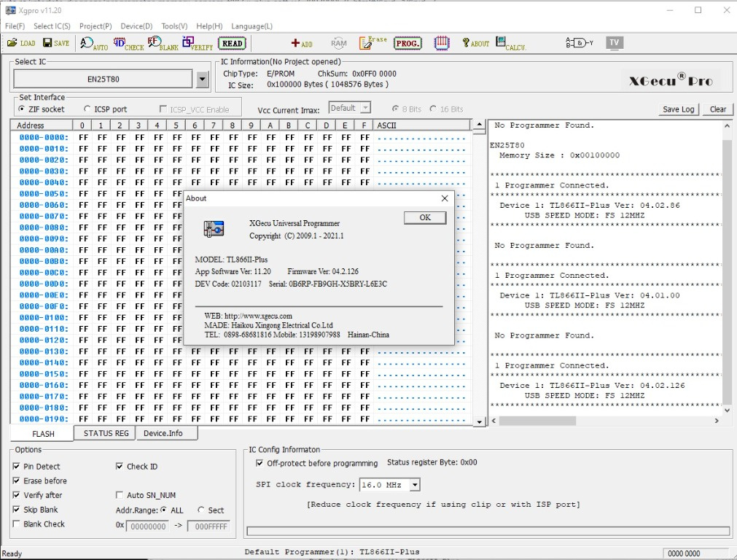Click the READ chip toolbar button
This screenshot has height=560, width=737.
(233, 44)
